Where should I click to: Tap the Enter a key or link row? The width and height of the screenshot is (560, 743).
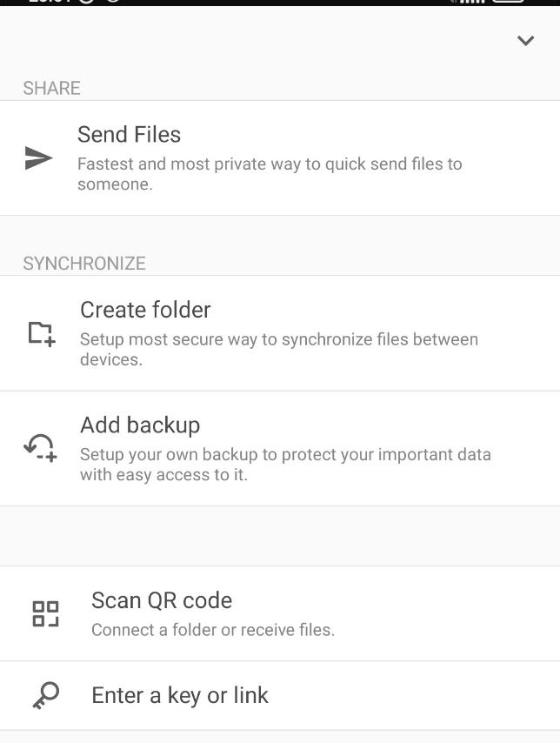(280, 696)
